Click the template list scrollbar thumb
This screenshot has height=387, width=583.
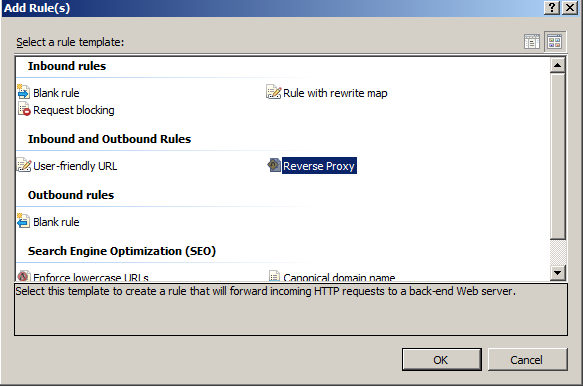point(557,156)
